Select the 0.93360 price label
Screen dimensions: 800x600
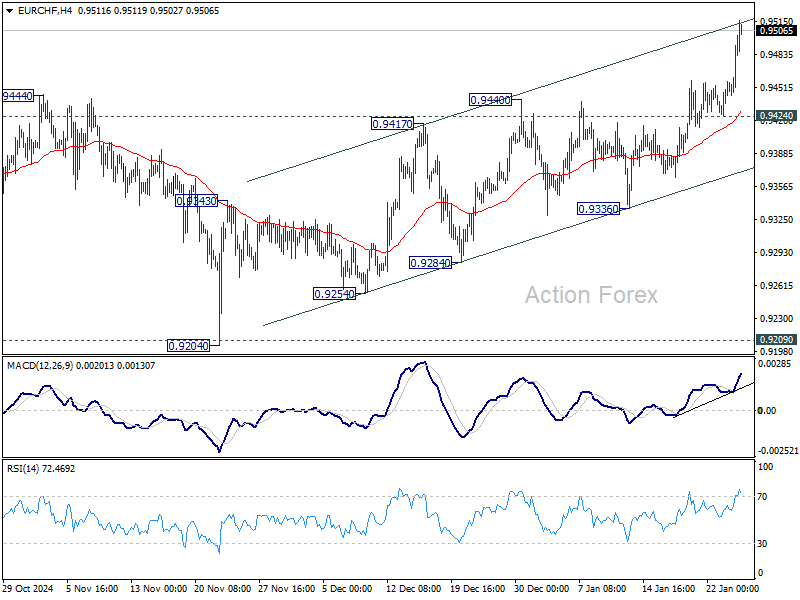[598, 209]
